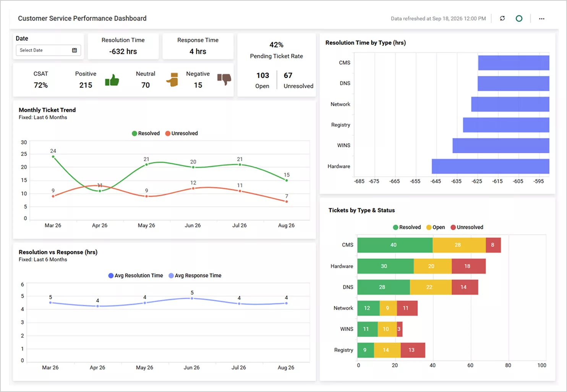Click the CMS Open segment showing 28
Screen dimensions: 567x392
click(x=459, y=245)
